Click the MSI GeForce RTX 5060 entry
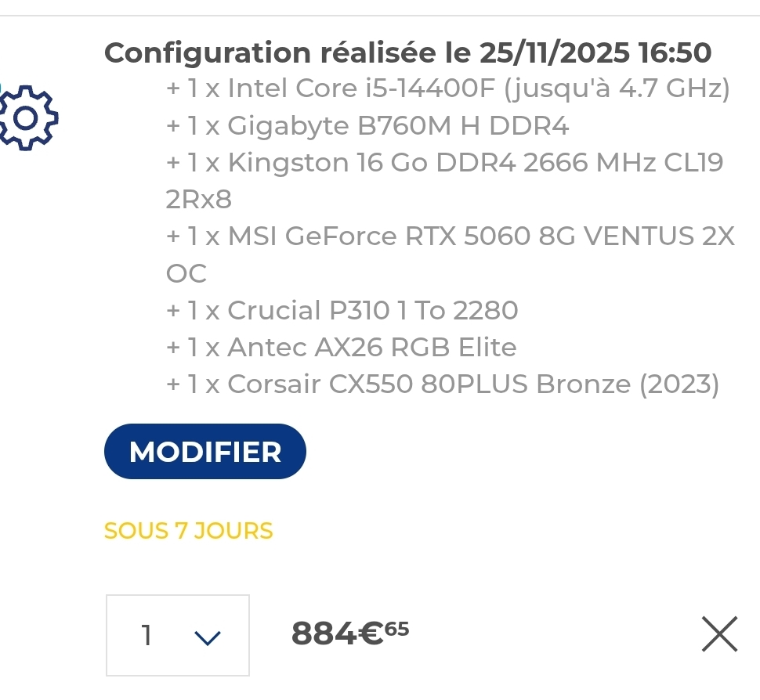The width and height of the screenshot is (760, 700). pyautogui.click(x=451, y=236)
